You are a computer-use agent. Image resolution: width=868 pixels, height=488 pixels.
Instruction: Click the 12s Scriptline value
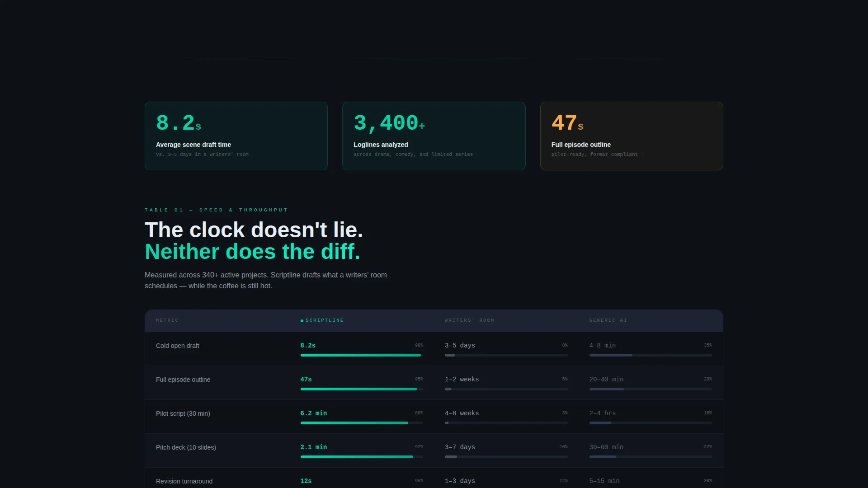(306, 481)
